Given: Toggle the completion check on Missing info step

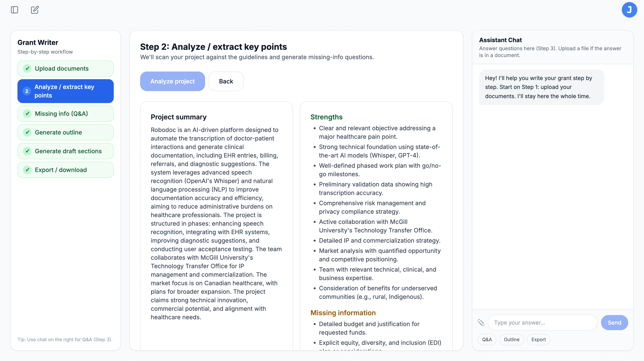Looking at the screenshot, I should tap(27, 113).
